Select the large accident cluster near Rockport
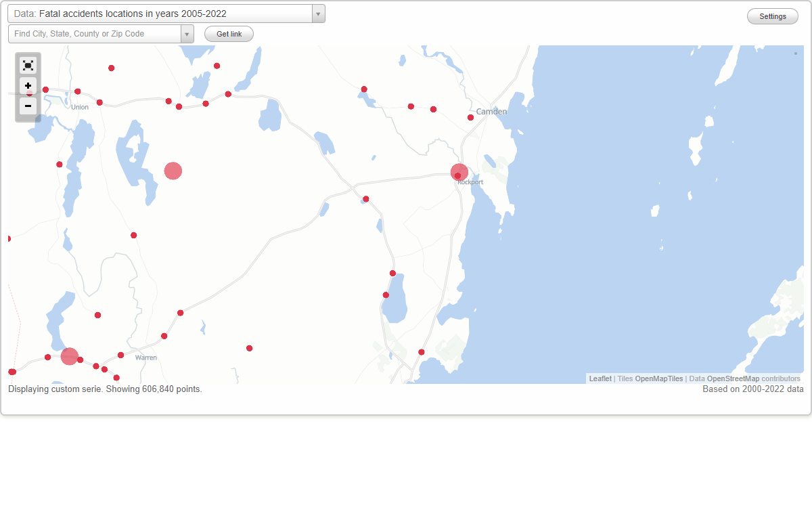The height and width of the screenshot is (522, 812). point(459,172)
